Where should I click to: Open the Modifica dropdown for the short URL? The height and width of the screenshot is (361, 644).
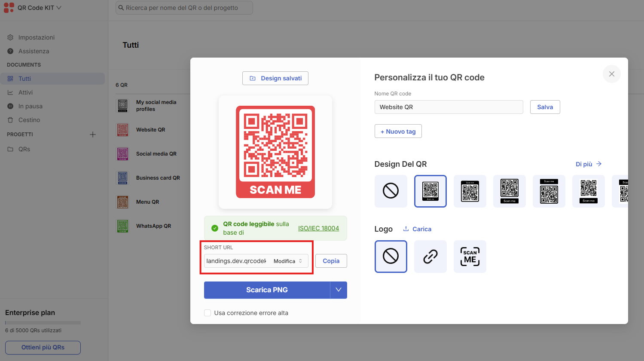click(289, 261)
